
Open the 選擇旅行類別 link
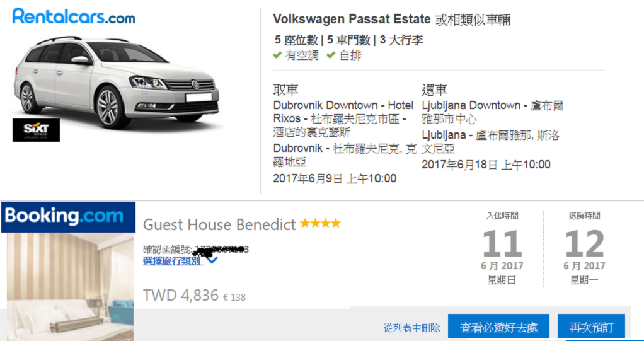(x=173, y=260)
